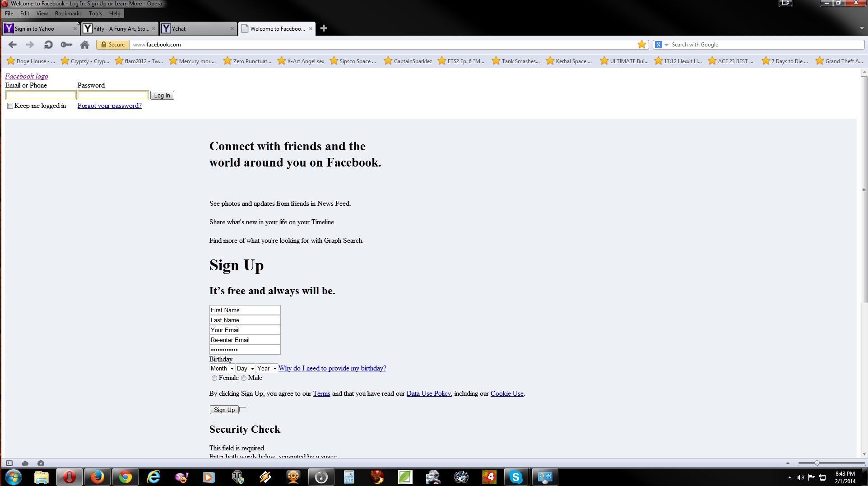This screenshot has height=486, width=868.
Task: Select the Female radio button
Action: (214, 378)
